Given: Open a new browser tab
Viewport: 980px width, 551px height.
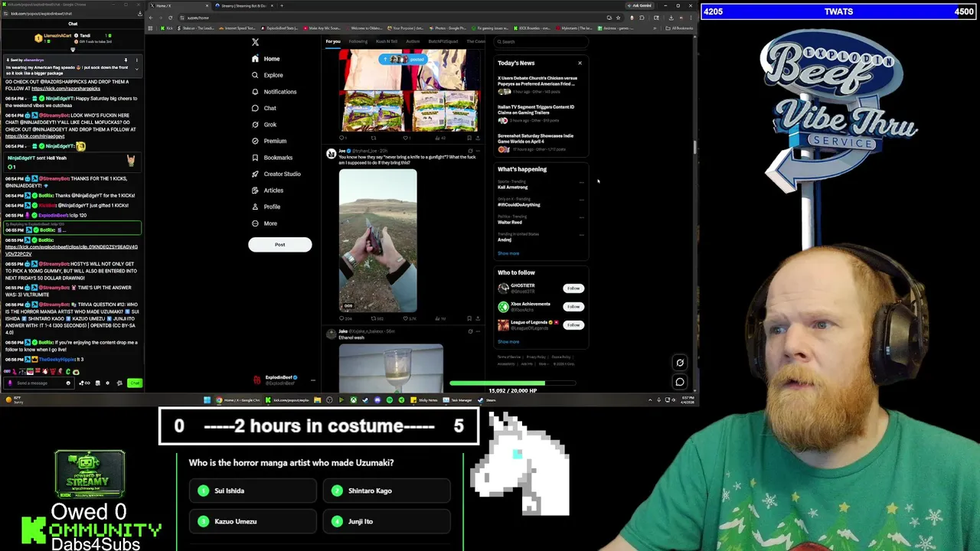Looking at the screenshot, I should 281,5.
